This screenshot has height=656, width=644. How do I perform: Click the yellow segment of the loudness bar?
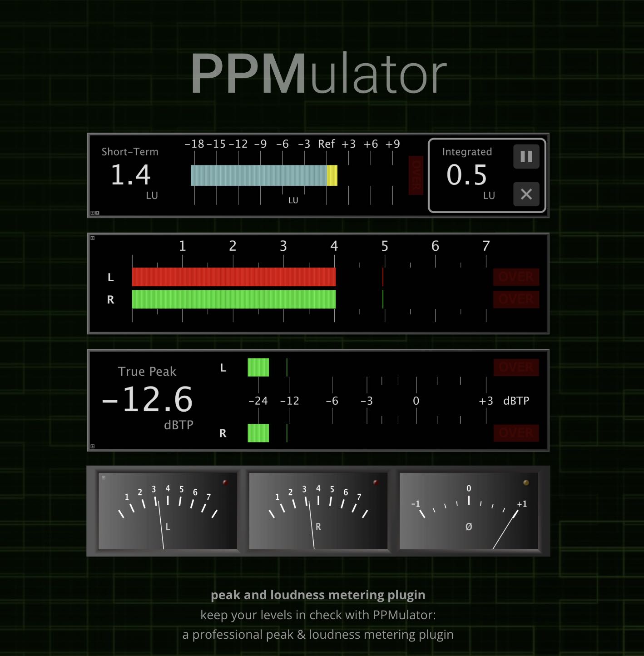click(x=332, y=175)
